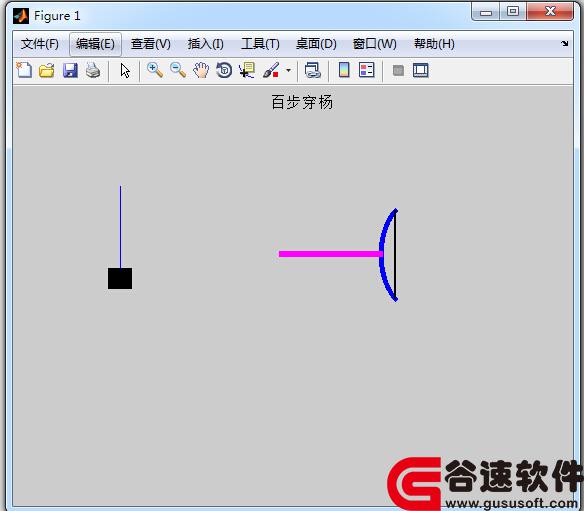Screen dimensions: 584x511
Task: Open the 工具(T) menu
Action: 260,44
